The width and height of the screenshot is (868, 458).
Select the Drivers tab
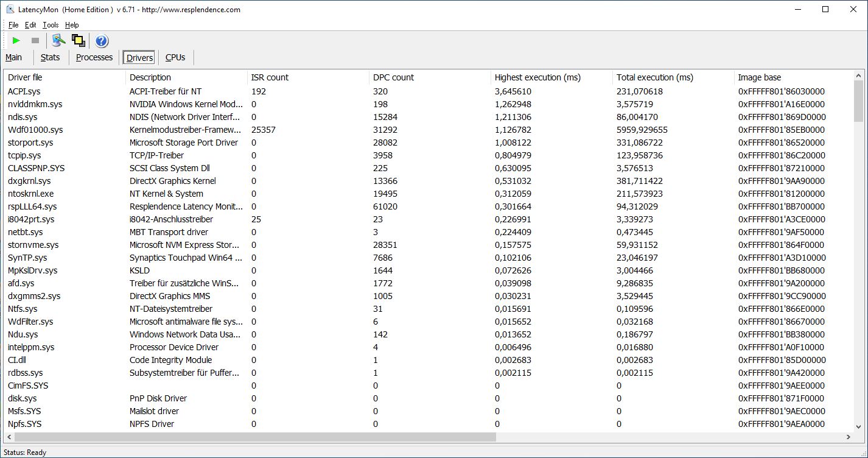[x=139, y=58]
